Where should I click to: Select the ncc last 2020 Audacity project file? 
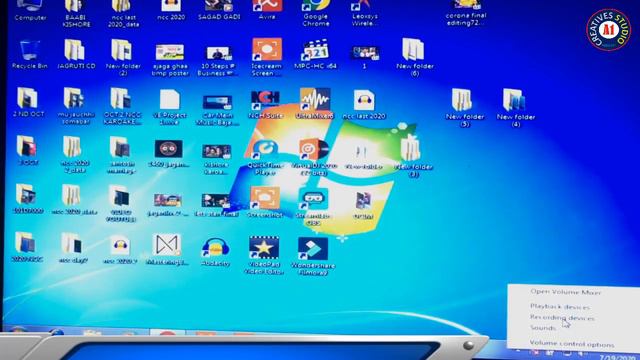pyautogui.click(x=364, y=104)
